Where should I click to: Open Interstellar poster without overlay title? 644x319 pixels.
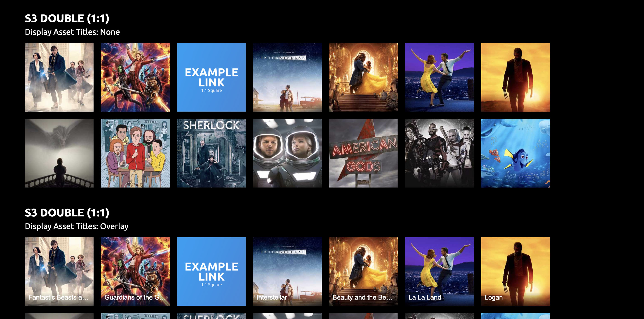click(x=287, y=77)
